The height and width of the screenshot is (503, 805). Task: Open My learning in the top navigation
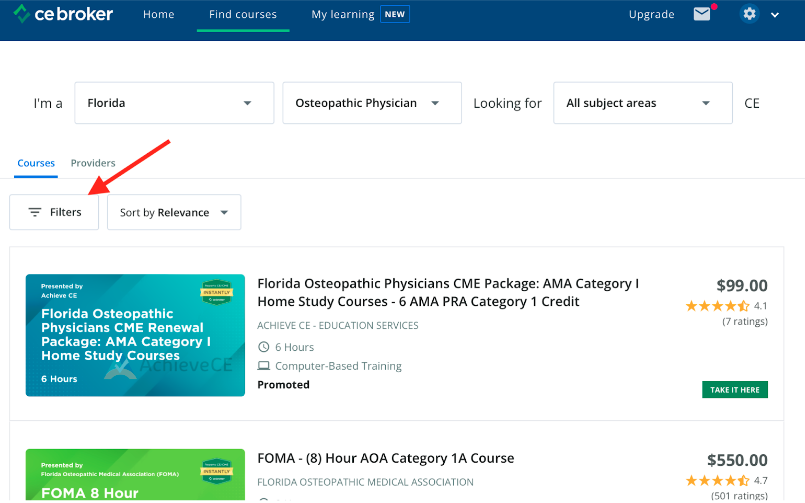[343, 14]
